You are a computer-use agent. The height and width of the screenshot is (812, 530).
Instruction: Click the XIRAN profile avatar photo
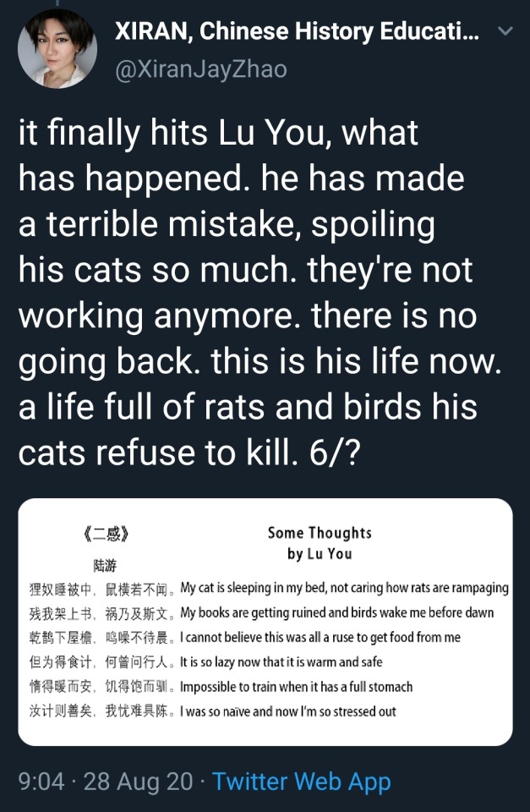point(57,48)
